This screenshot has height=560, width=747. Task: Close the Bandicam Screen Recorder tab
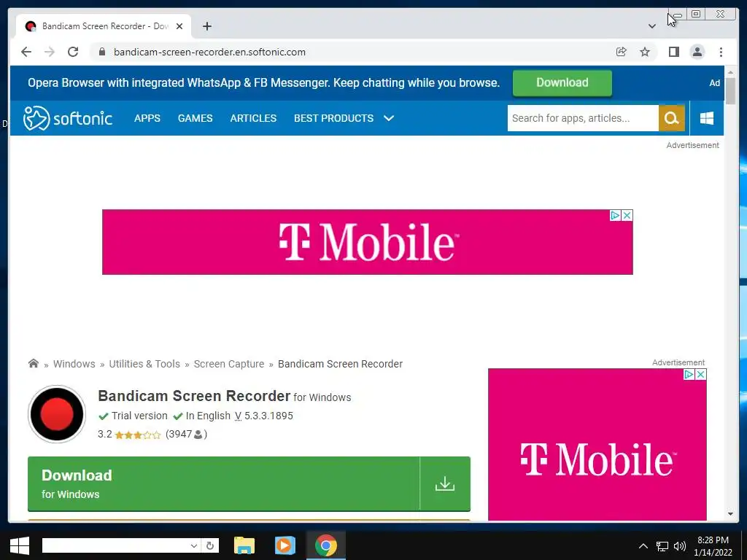179,26
